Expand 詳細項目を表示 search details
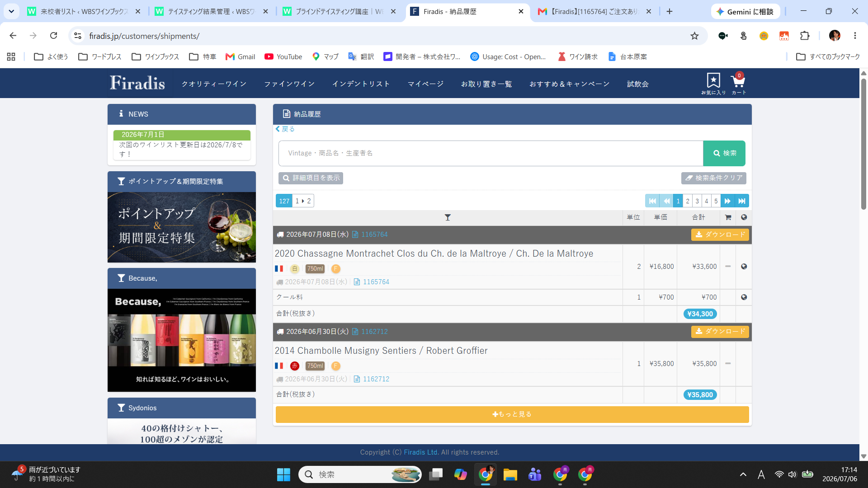The image size is (868, 488). (x=311, y=178)
